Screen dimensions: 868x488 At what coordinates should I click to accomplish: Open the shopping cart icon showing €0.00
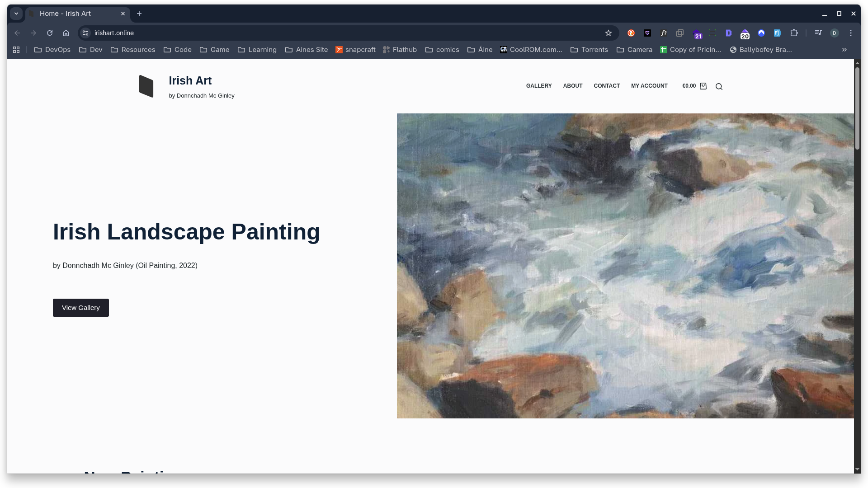point(703,86)
